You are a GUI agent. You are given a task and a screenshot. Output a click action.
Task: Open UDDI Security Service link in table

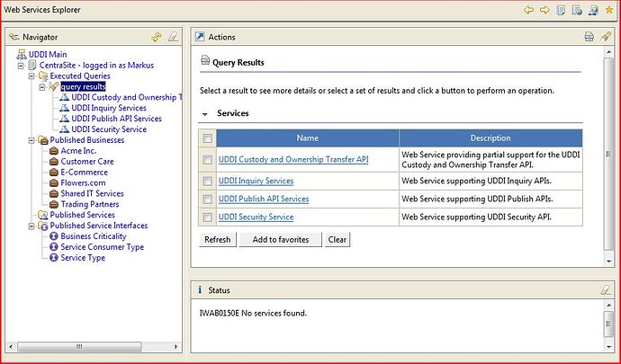[x=256, y=218]
